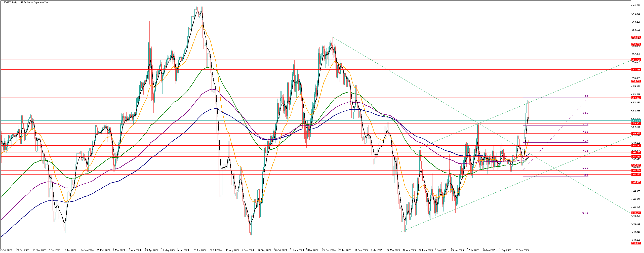Click the Fibonacci 23.6 level label

pos(585,113)
